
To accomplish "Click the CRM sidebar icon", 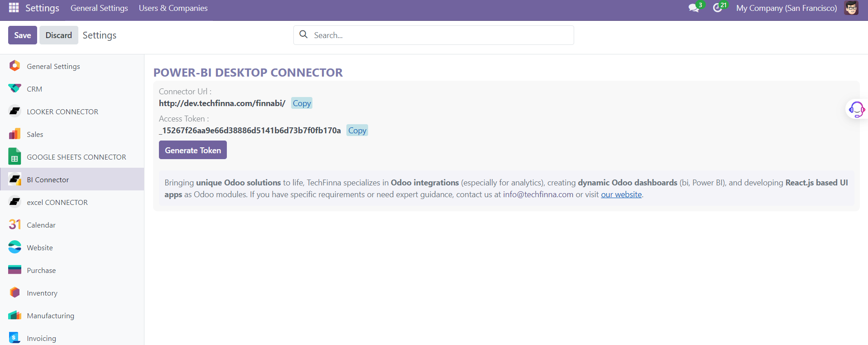I will (x=14, y=88).
